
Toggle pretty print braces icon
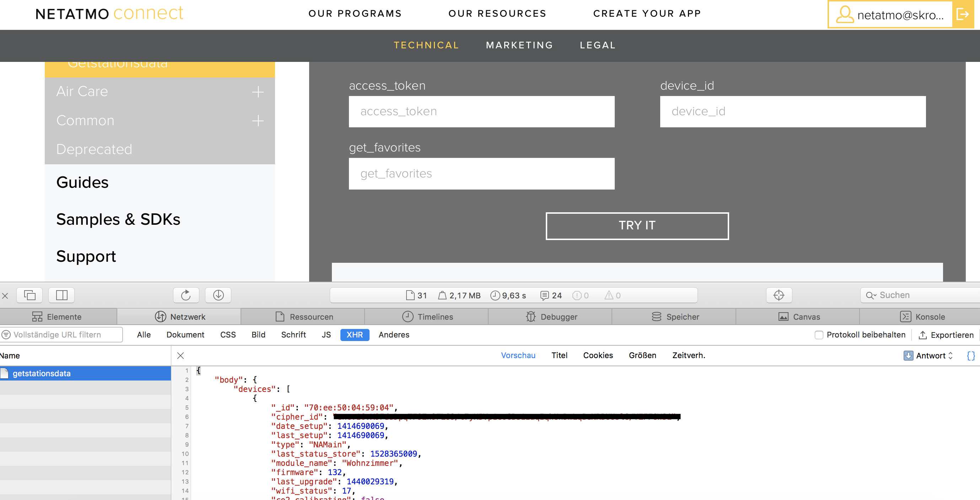[970, 356]
